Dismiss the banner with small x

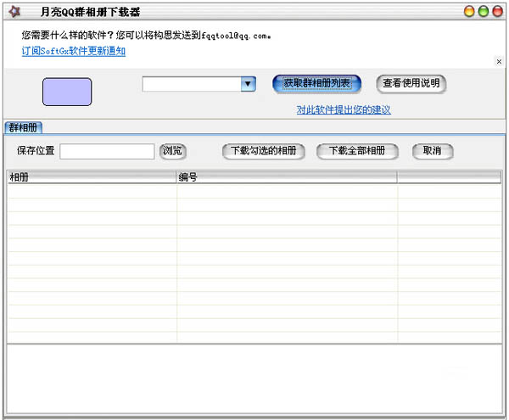tap(499, 61)
